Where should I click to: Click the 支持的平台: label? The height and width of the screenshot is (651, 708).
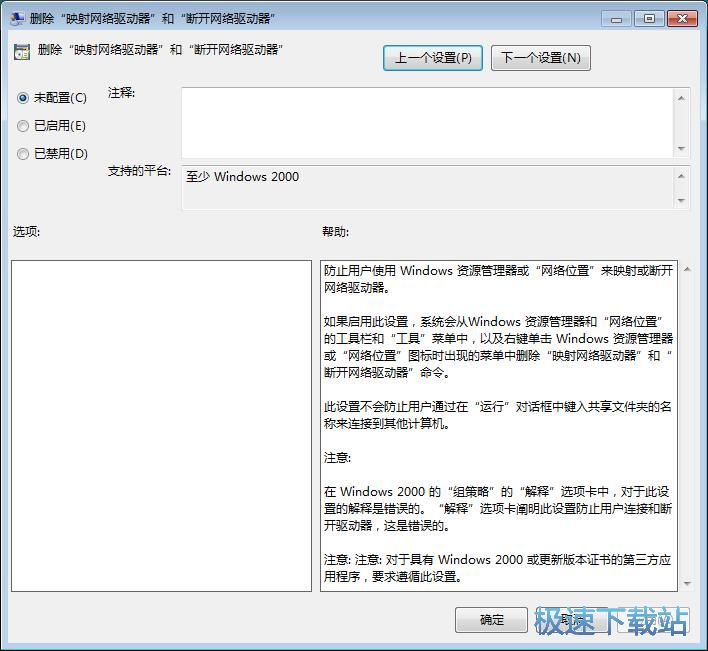(x=139, y=171)
